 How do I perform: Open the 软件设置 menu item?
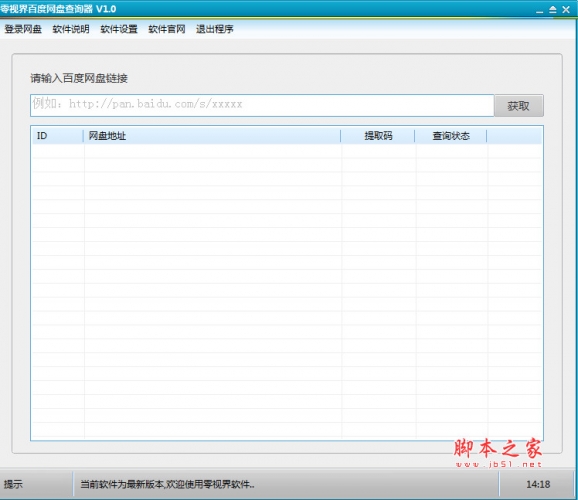(119, 29)
